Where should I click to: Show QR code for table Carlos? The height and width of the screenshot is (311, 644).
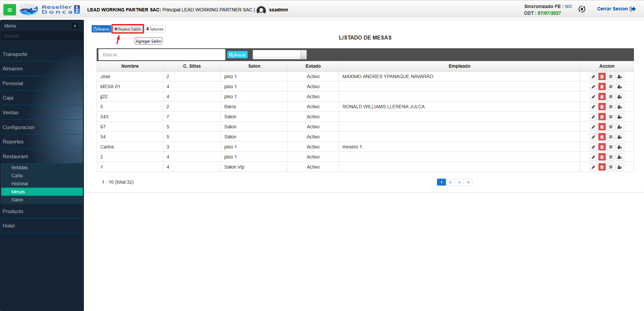(611, 147)
